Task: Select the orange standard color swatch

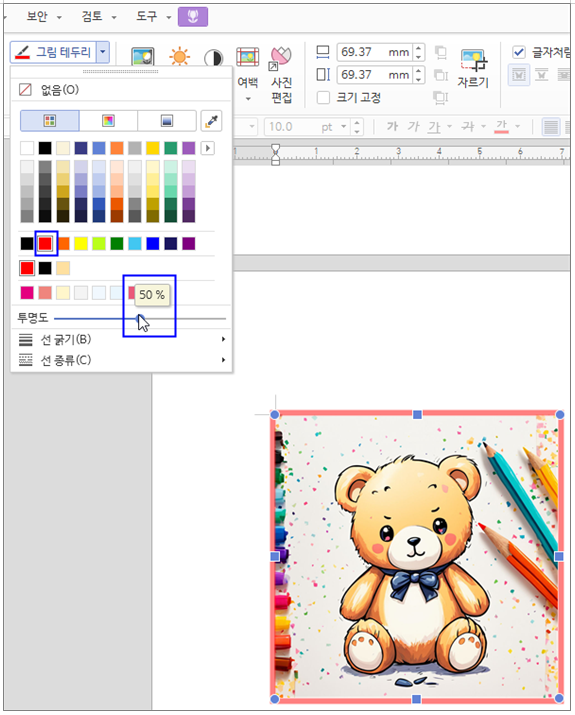Action: click(63, 244)
